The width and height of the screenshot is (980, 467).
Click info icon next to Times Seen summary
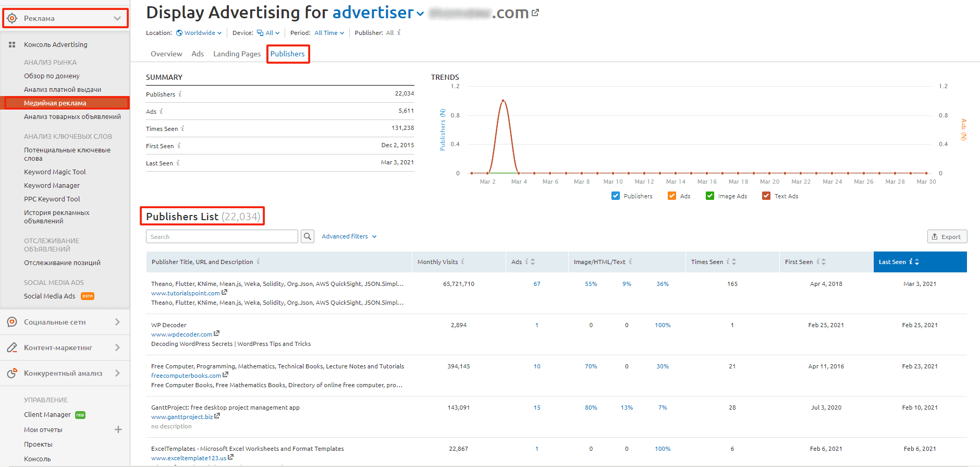click(182, 128)
